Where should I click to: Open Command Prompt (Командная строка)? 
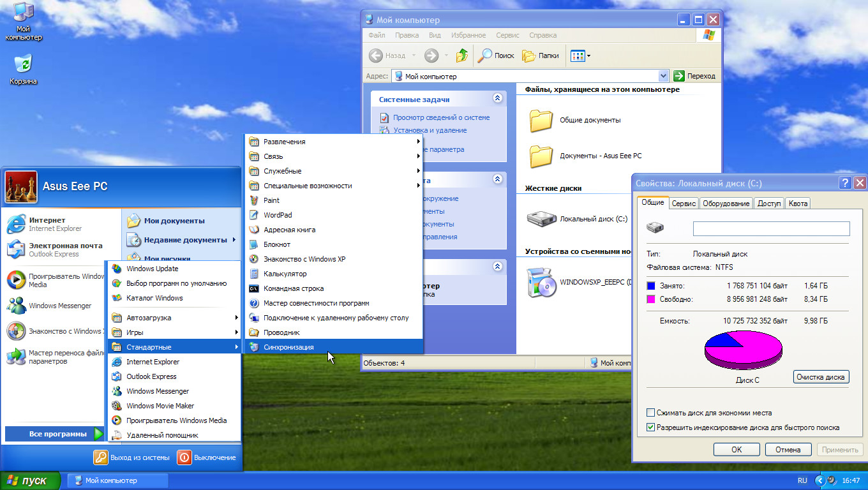click(x=293, y=288)
